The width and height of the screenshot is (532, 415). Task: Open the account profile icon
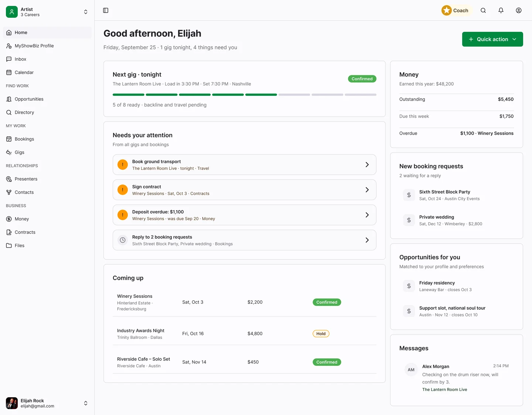coord(519,10)
